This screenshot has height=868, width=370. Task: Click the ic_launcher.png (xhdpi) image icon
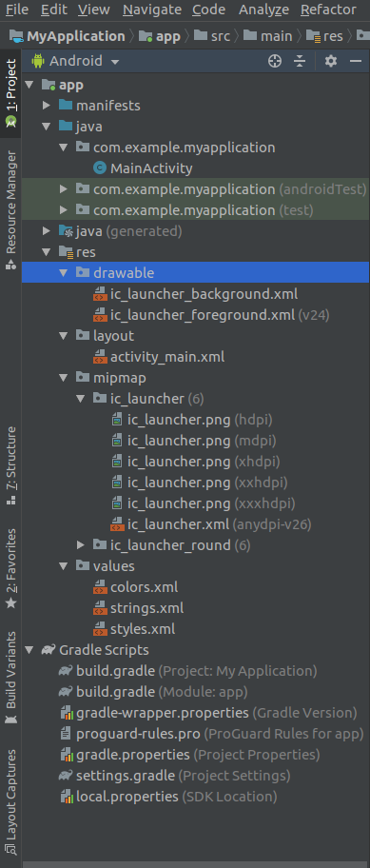[117, 462]
